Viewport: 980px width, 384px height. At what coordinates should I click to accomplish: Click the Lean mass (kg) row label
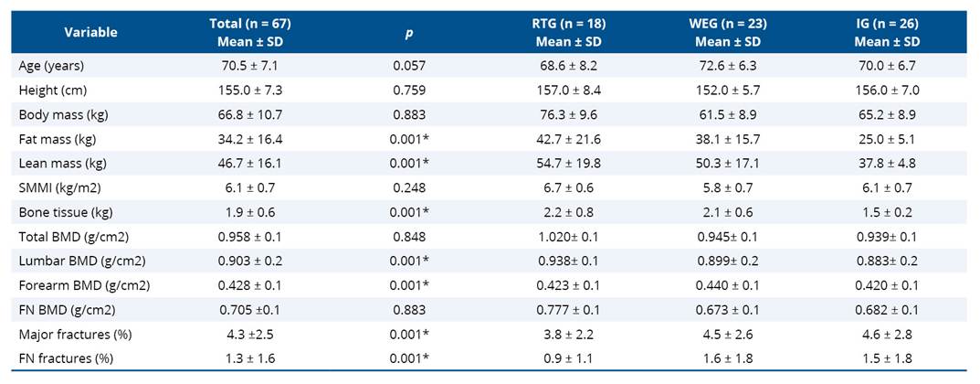coord(60,163)
